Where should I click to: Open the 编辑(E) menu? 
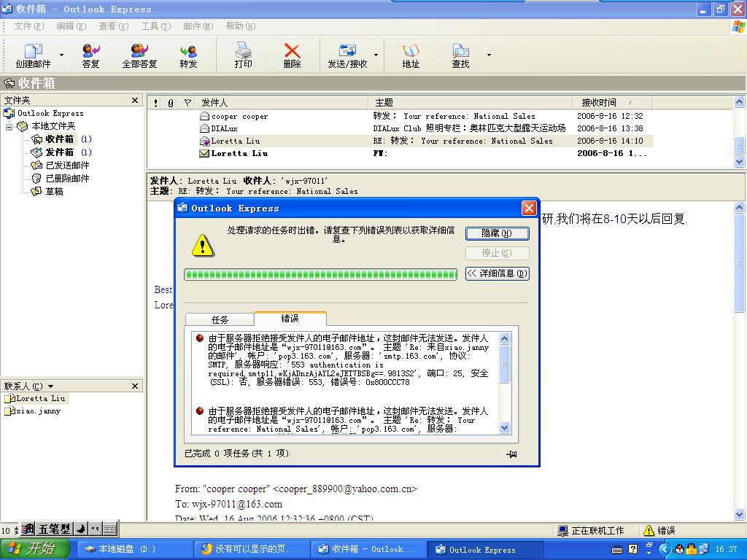pos(71,26)
